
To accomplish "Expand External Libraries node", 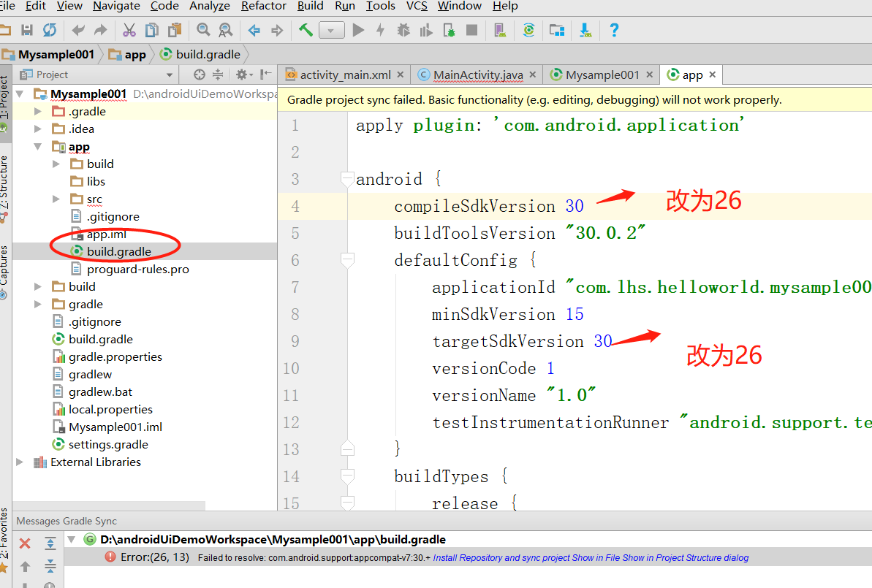I will (x=20, y=462).
